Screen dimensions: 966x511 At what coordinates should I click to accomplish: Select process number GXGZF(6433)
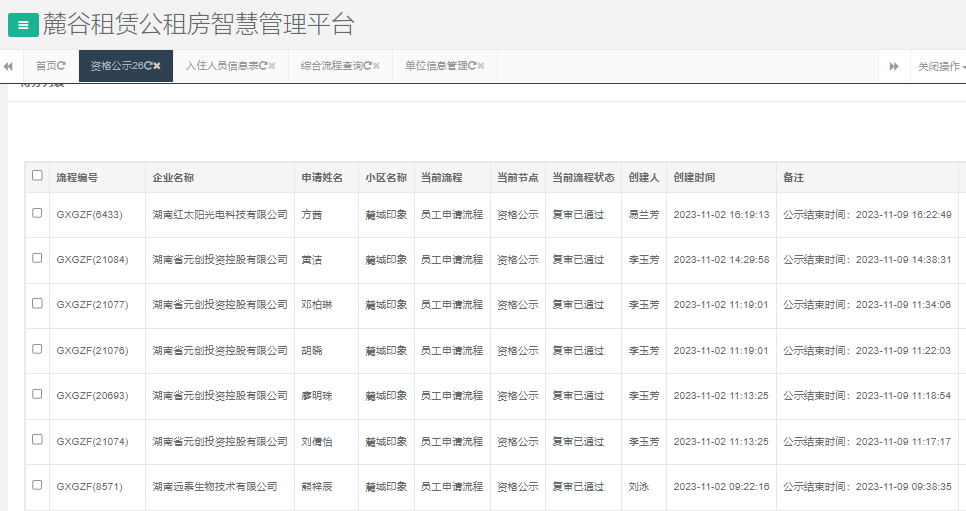pyautogui.click(x=89, y=215)
